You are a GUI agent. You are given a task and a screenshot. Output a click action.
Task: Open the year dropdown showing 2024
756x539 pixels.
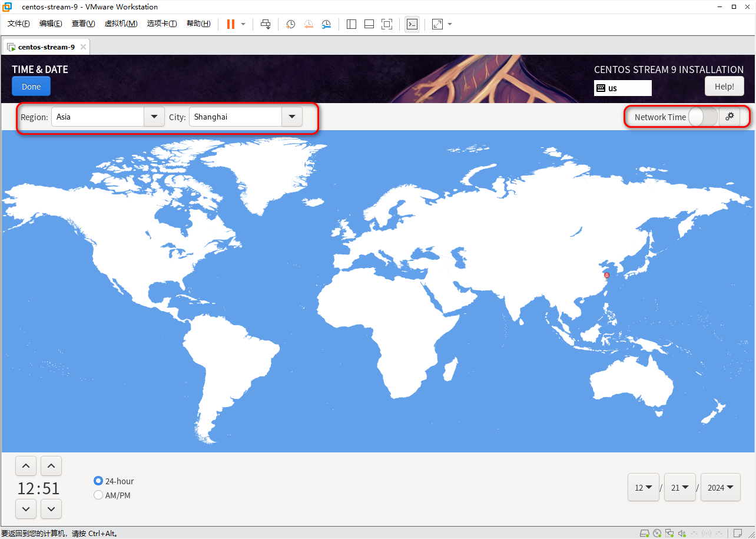click(721, 487)
